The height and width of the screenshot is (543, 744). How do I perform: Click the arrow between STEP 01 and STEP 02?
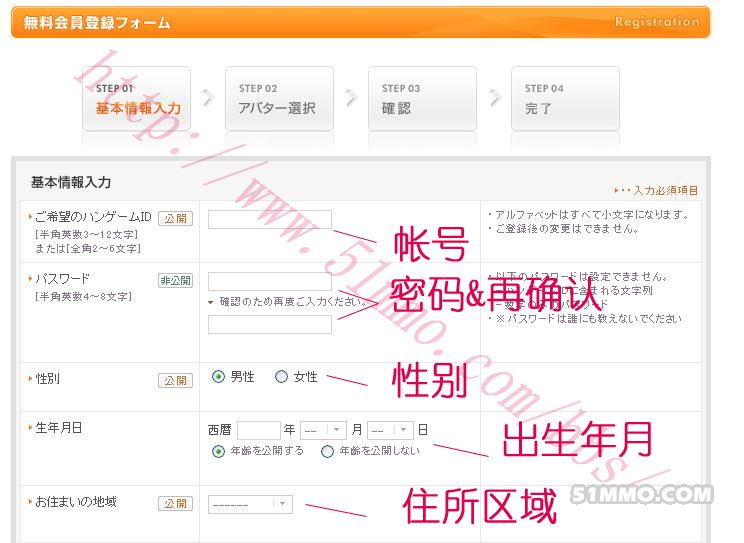208,98
